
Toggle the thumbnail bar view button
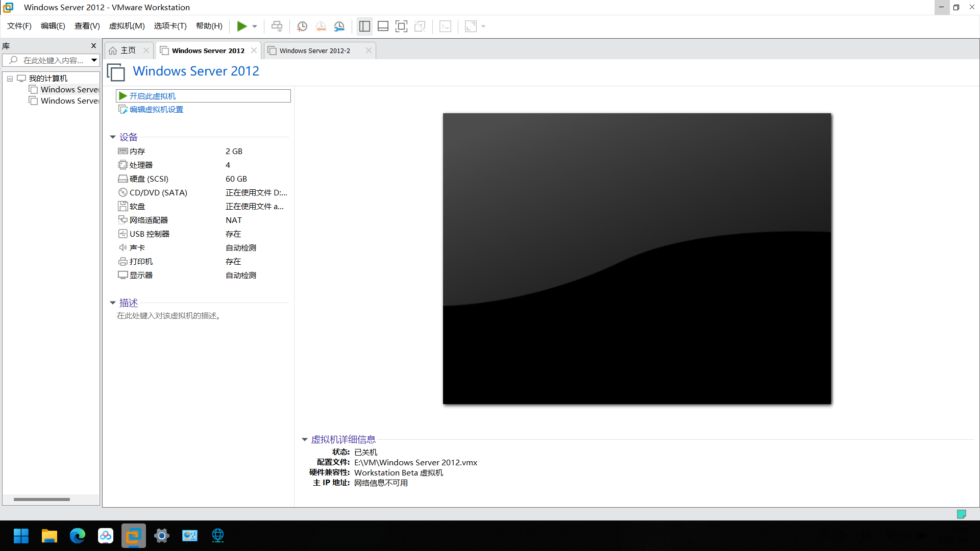(x=383, y=26)
